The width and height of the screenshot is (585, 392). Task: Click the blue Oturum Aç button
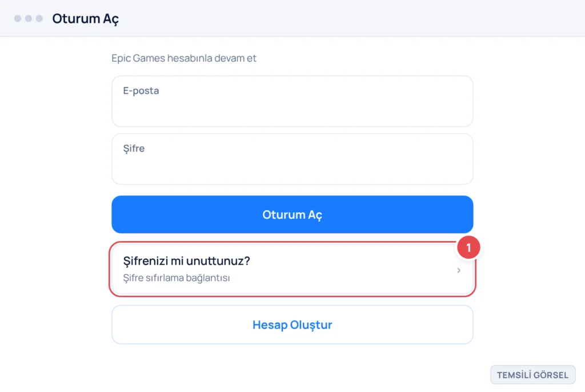click(292, 215)
